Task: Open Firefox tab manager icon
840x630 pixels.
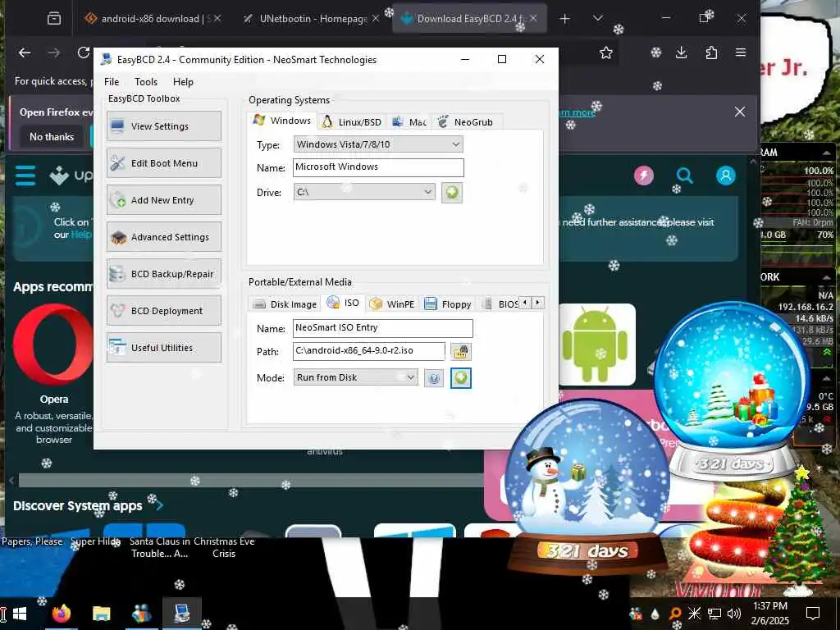Action: pyautogui.click(x=54, y=19)
